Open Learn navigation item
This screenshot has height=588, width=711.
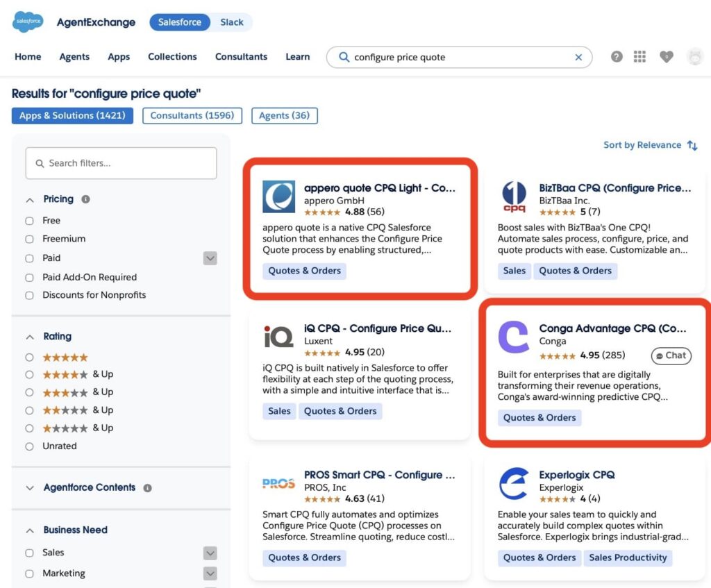297,57
